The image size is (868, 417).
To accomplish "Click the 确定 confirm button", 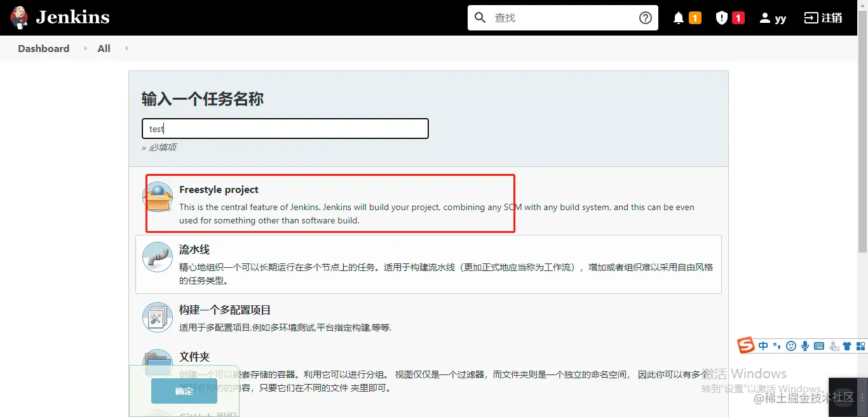I will [184, 391].
